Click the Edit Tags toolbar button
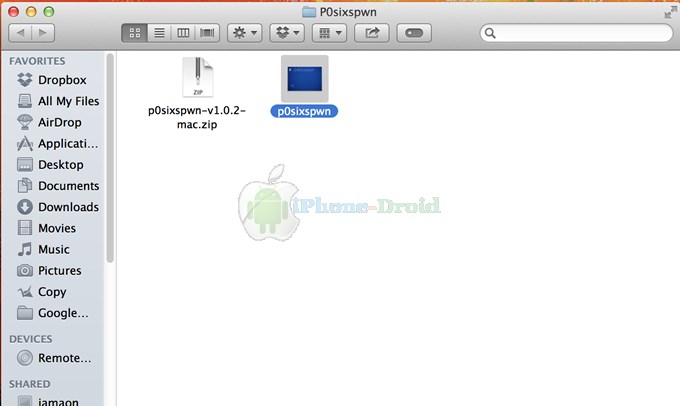 414,33
